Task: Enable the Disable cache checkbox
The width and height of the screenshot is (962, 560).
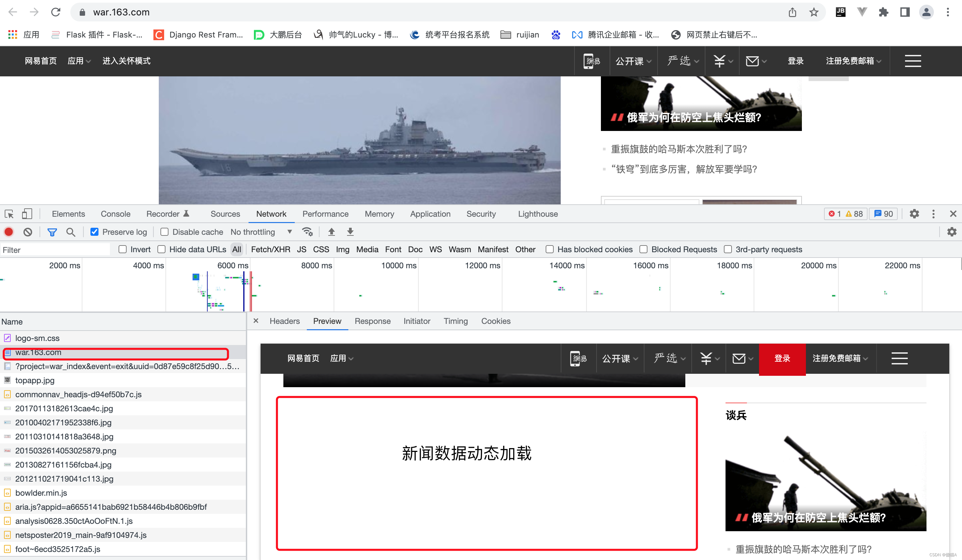Action: [164, 232]
